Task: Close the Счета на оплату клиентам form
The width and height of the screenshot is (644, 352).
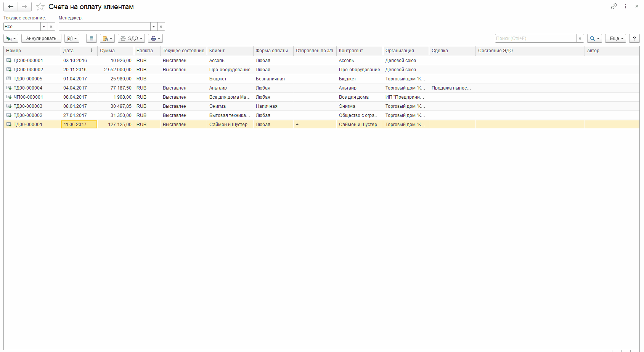Action: [x=637, y=6]
